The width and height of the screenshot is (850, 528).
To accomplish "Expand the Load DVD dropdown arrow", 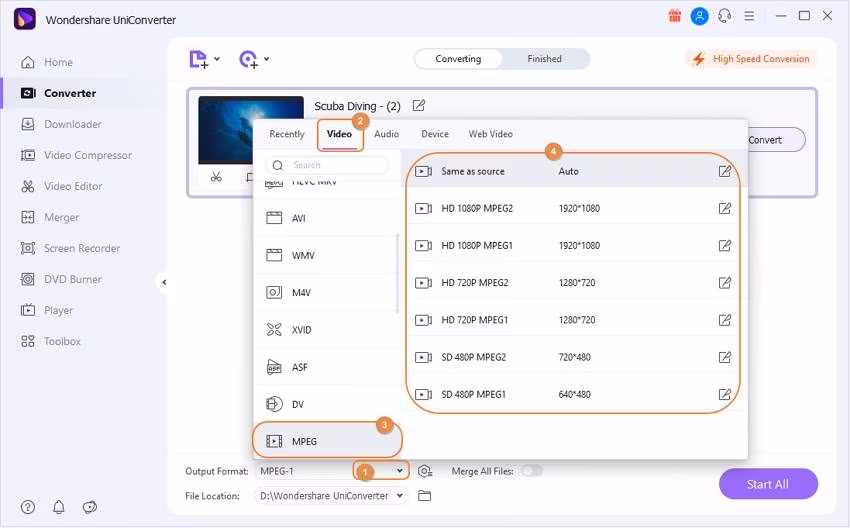I will tap(267, 59).
